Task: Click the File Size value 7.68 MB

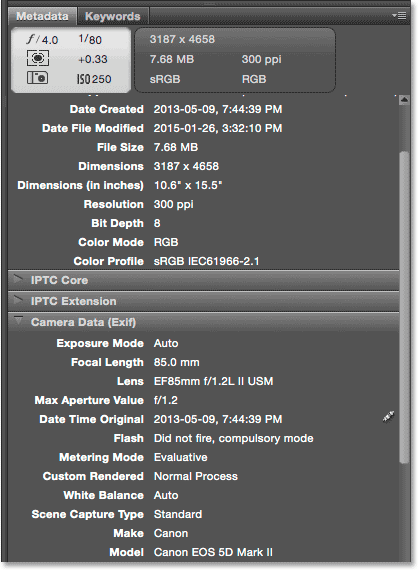Action: point(176,147)
